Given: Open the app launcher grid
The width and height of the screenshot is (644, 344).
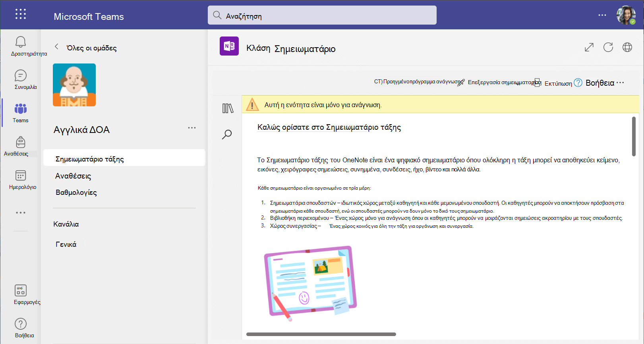Looking at the screenshot, I should click(21, 14).
